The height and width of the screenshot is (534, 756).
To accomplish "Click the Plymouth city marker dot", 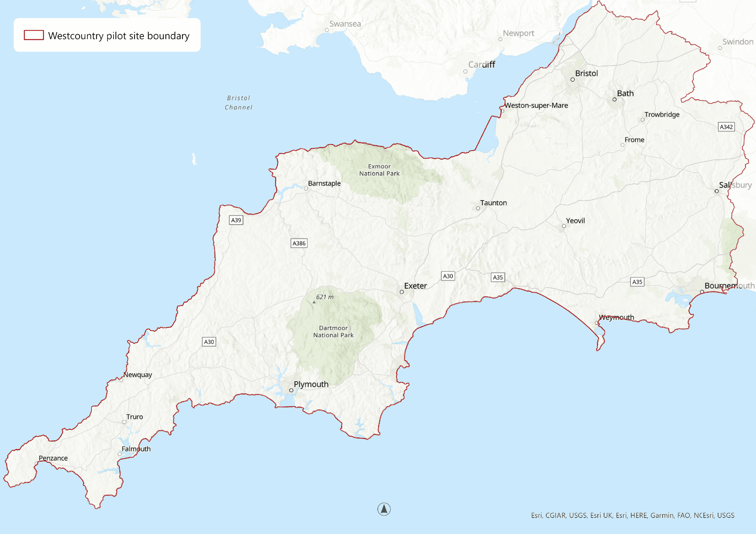I will point(291,390).
